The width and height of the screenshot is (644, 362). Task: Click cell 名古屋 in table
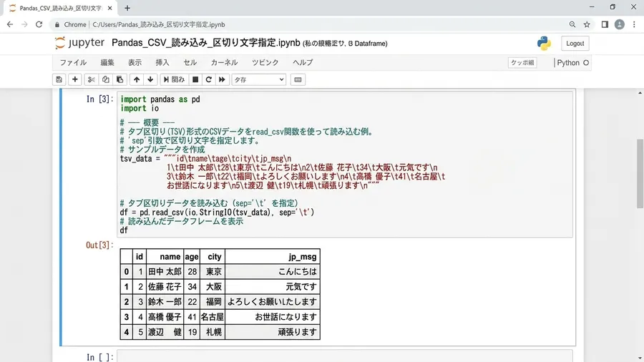[213, 317]
